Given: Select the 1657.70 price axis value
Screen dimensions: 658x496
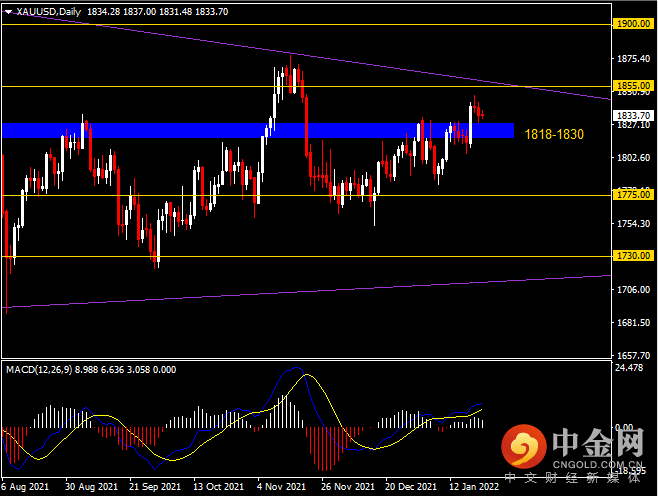Looking at the screenshot, I should pos(633,355).
